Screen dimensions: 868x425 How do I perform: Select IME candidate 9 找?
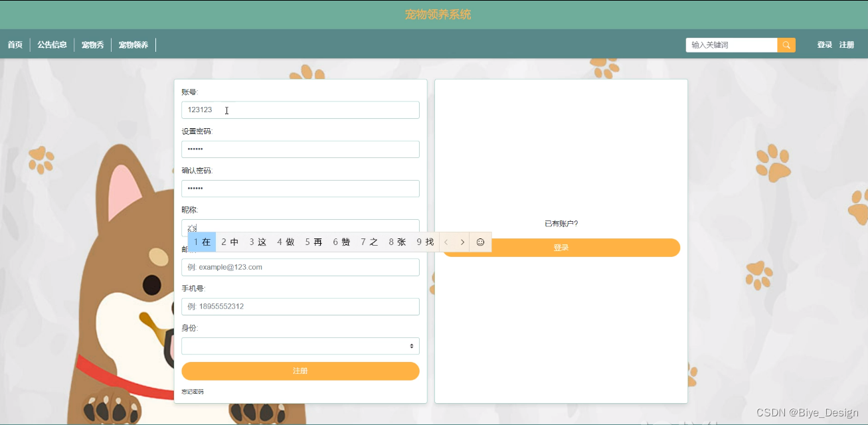pyautogui.click(x=425, y=242)
